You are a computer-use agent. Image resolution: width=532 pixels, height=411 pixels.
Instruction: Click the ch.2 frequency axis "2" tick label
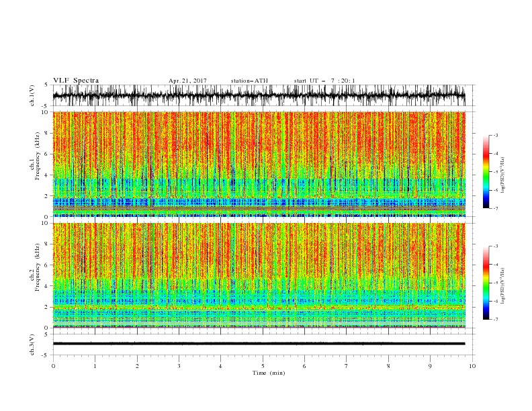coord(46,307)
